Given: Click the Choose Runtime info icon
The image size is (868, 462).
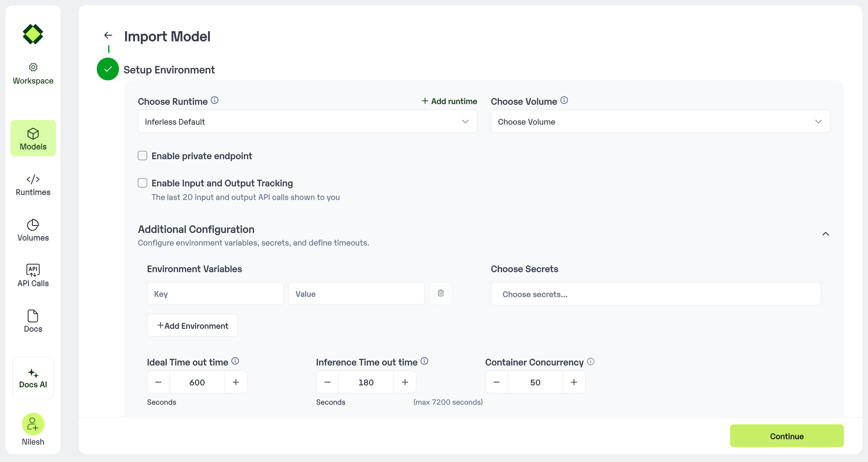Looking at the screenshot, I should click(x=215, y=100).
